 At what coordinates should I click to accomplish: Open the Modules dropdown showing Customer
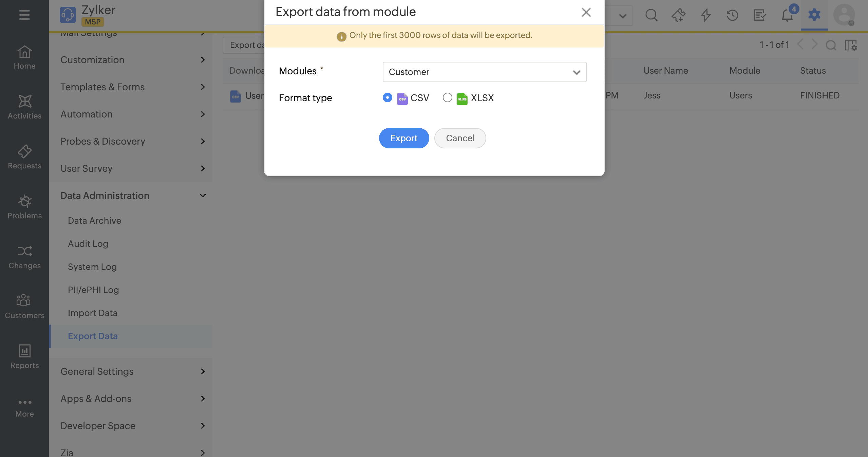[x=484, y=72]
